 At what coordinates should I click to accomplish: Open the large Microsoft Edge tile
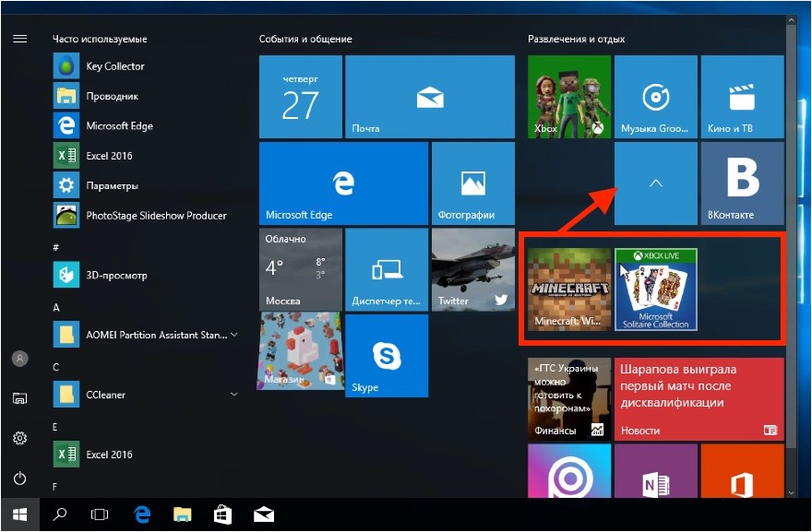tap(344, 183)
